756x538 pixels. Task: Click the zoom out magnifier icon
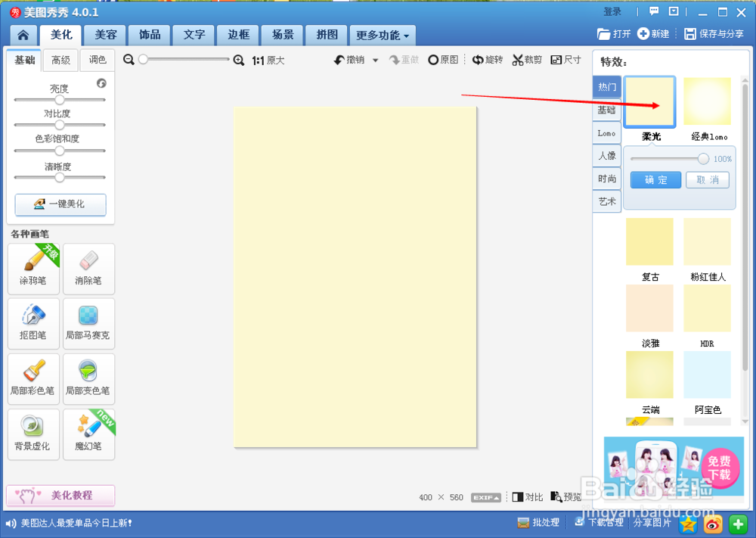click(129, 60)
